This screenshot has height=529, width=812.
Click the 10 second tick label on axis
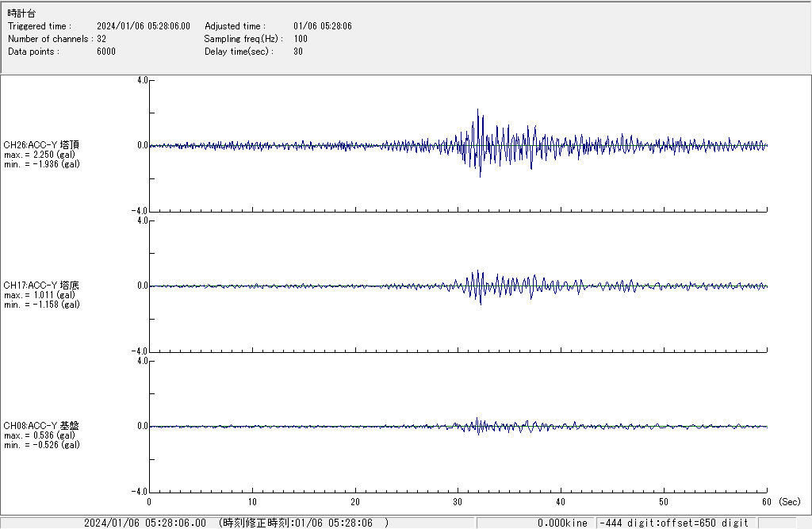[251, 502]
